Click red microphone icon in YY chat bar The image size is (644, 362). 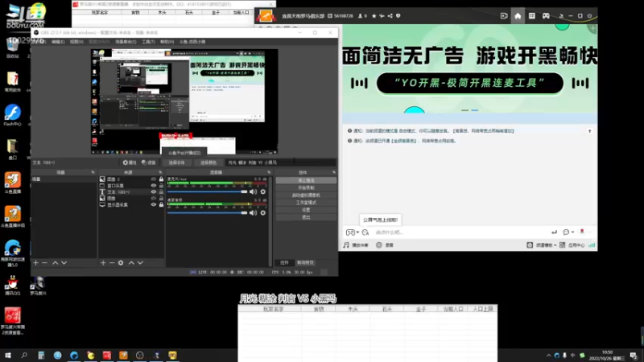582,232
